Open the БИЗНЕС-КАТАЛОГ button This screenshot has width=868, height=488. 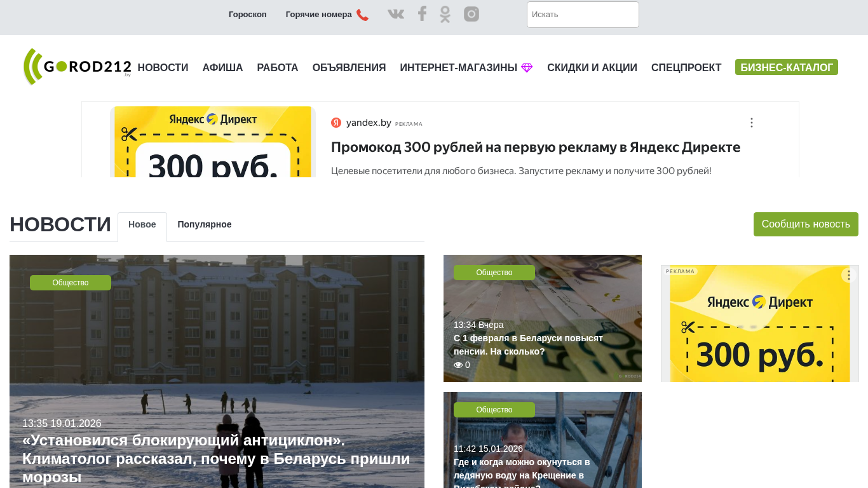[787, 67]
